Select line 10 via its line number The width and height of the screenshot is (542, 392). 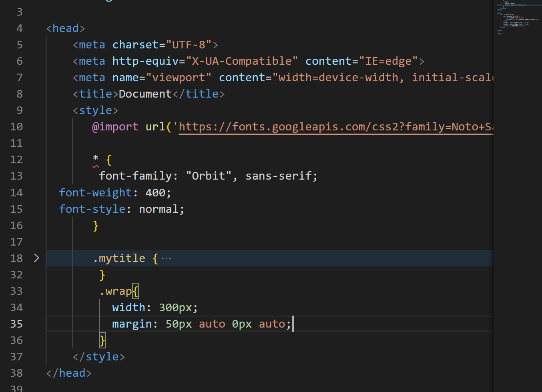pos(16,127)
